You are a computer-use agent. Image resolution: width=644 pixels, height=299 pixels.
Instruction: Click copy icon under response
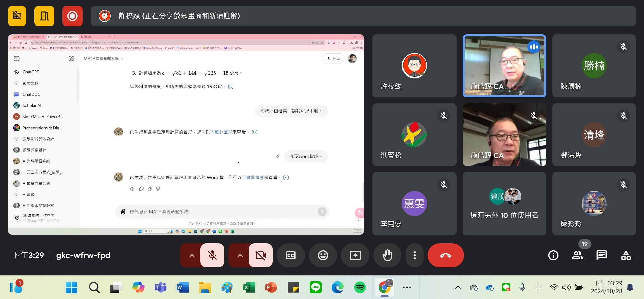tap(141, 189)
